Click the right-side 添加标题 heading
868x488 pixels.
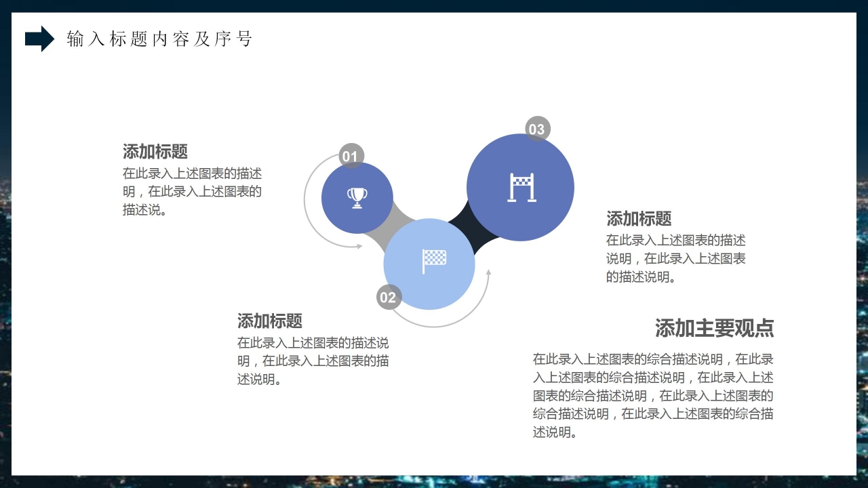point(639,219)
